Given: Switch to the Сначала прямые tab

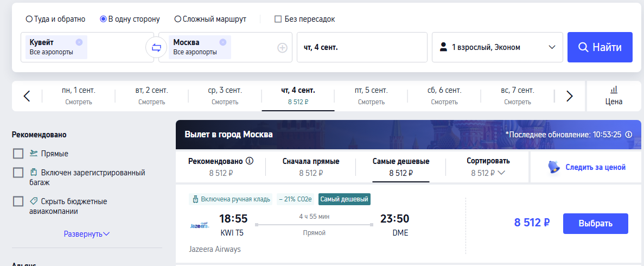Looking at the screenshot, I should click(x=311, y=167).
